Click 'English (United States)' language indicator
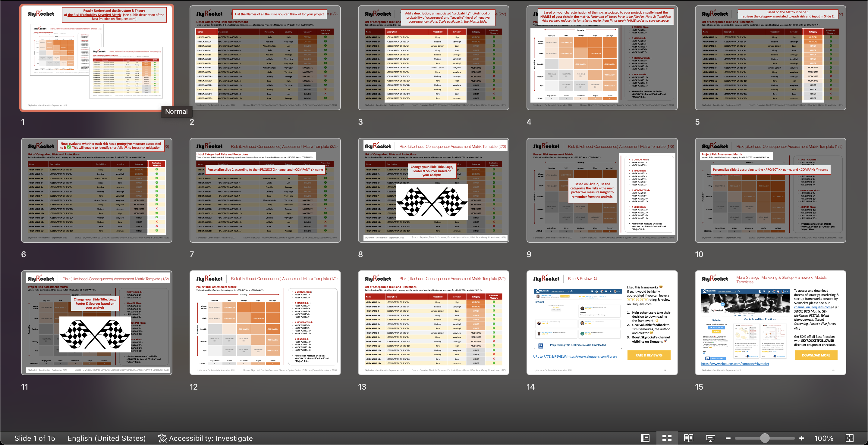Image resolution: width=868 pixels, height=445 pixels. (x=106, y=438)
